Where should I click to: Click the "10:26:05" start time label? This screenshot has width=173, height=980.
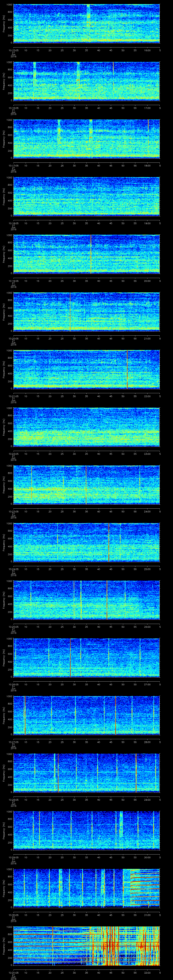(14, 684)
